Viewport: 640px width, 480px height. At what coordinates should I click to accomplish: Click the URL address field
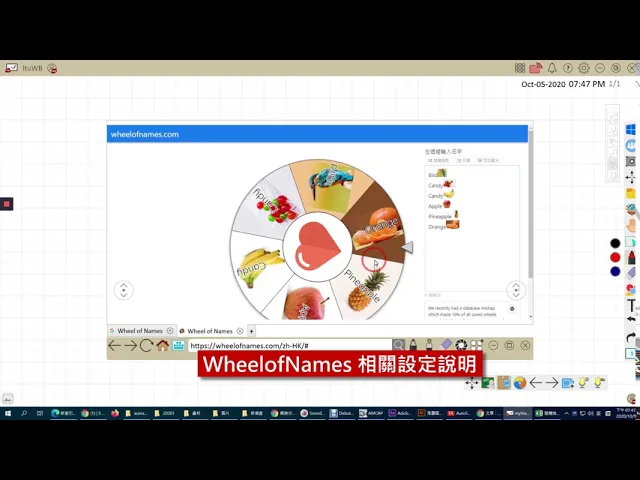pyautogui.click(x=290, y=346)
